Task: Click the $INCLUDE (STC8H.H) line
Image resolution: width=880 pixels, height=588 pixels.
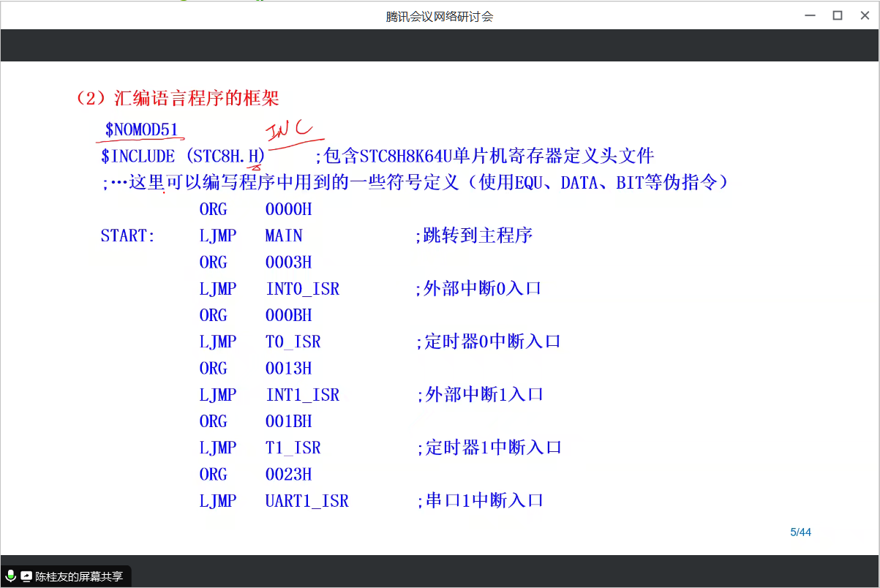Action: coord(183,156)
